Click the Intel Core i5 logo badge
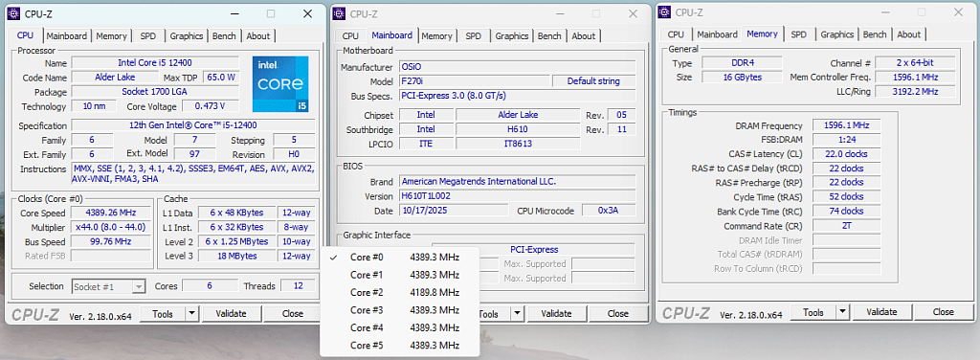Image resolution: width=980 pixels, height=360 pixels. pos(280,84)
